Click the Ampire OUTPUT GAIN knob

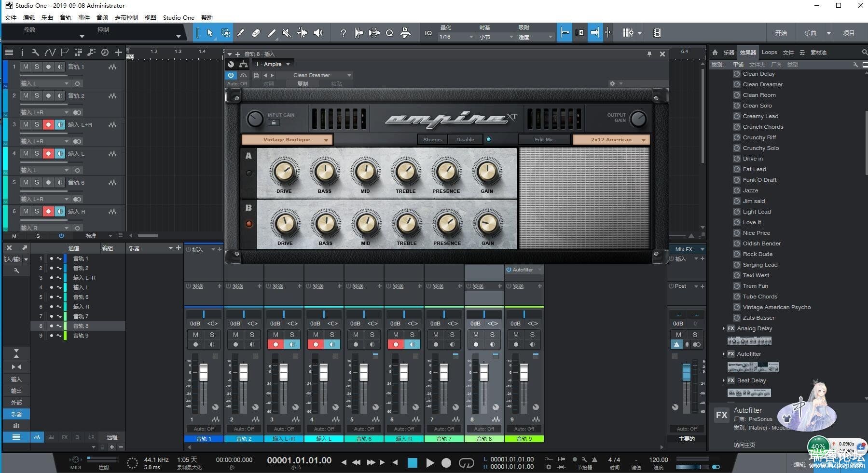pyautogui.click(x=638, y=119)
